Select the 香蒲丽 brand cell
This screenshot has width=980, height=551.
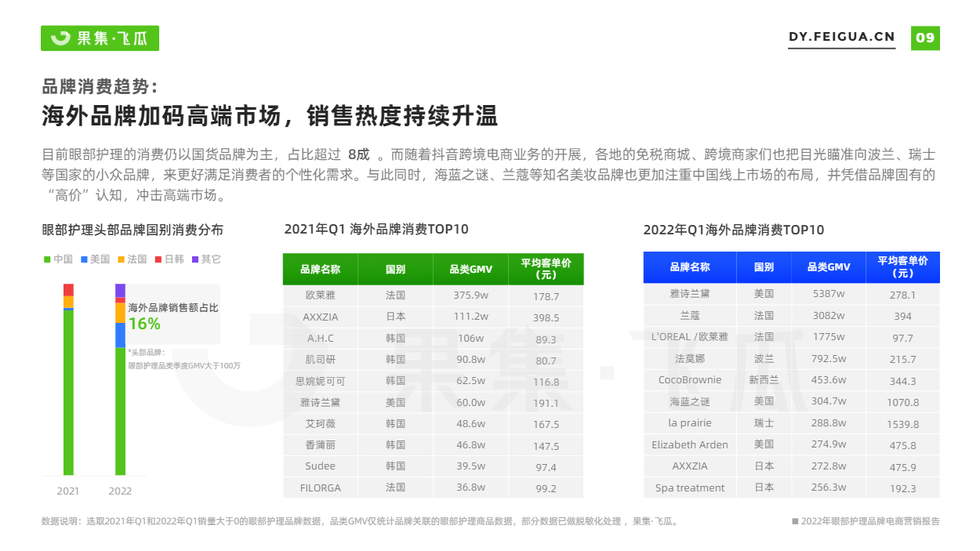tap(320, 444)
